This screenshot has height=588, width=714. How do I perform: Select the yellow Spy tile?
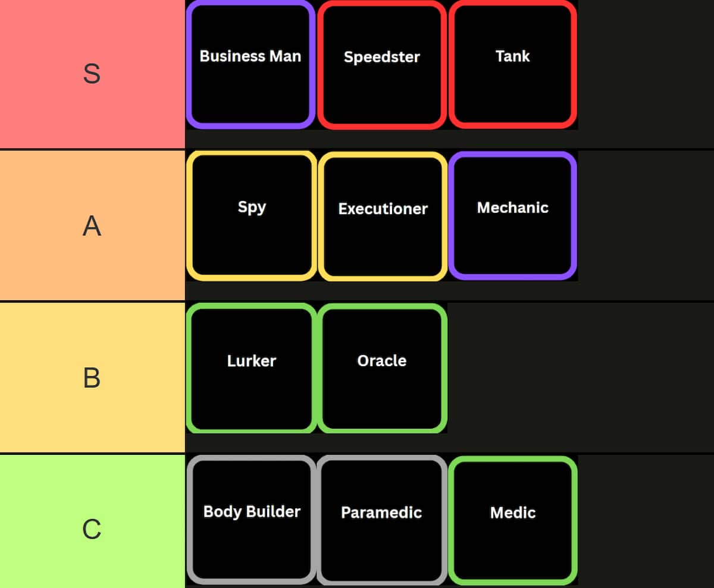point(251,216)
